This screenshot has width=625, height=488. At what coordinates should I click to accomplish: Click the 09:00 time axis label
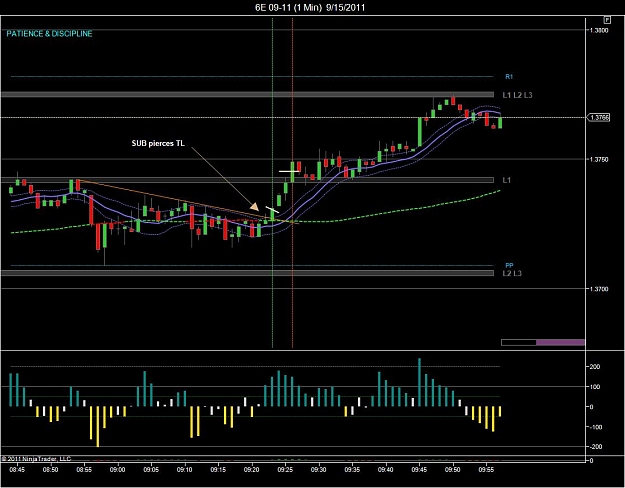tap(117, 470)
